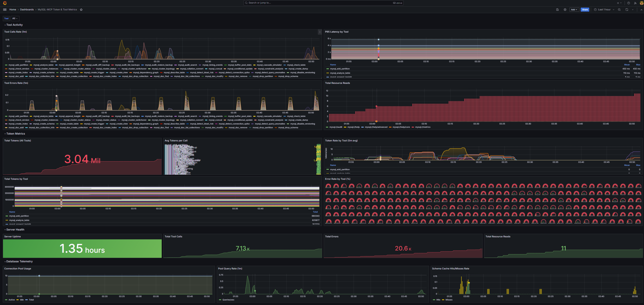Open the hamburger navigation menu
The height and width of the screenshot is (305, 644).
(x=5, y=10)
